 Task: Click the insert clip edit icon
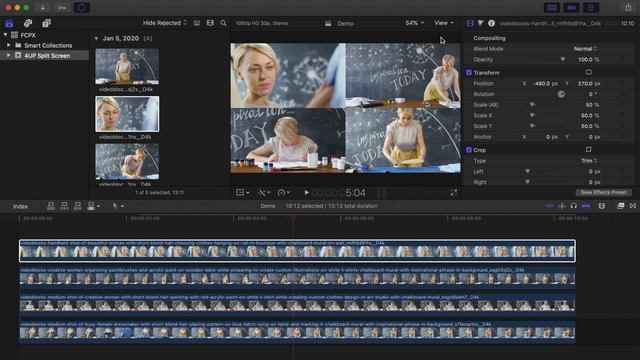[64, 206]
